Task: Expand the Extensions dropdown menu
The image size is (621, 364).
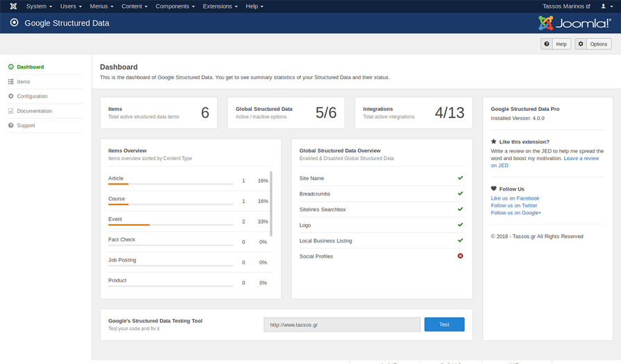Action: (x=220, y=6)
